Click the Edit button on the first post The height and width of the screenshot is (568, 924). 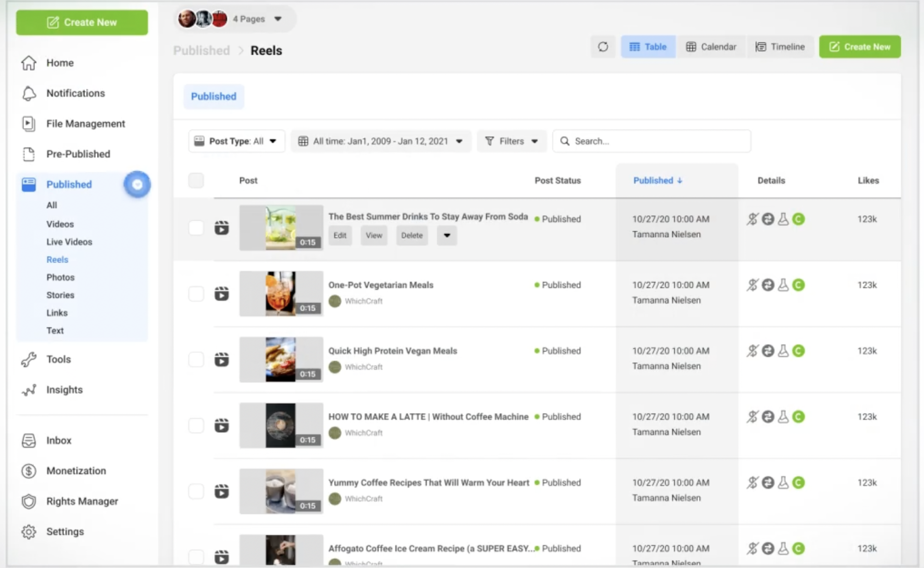pyautogui.click(x=340, y=235)
